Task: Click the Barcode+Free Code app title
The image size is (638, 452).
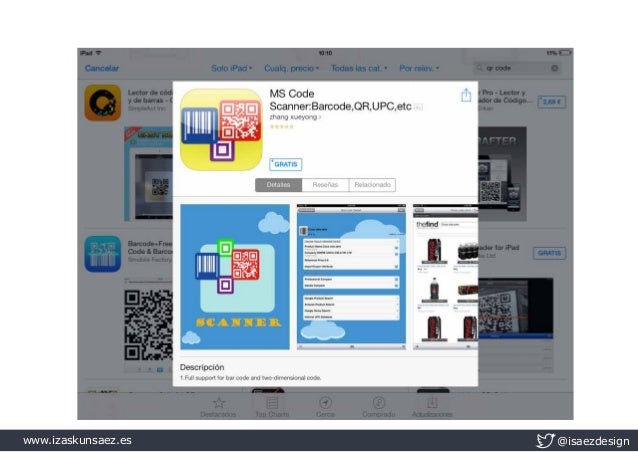Action: [150, 247]
